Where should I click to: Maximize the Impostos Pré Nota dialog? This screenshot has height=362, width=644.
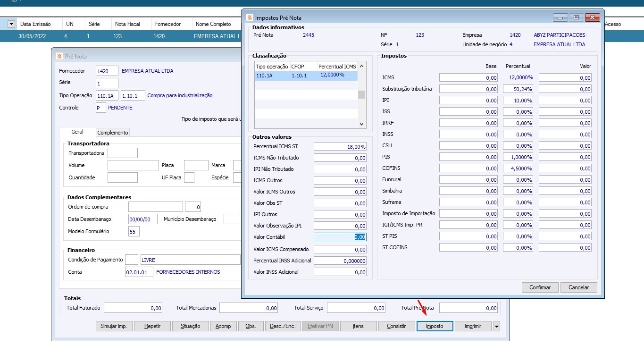pos(576,17)
